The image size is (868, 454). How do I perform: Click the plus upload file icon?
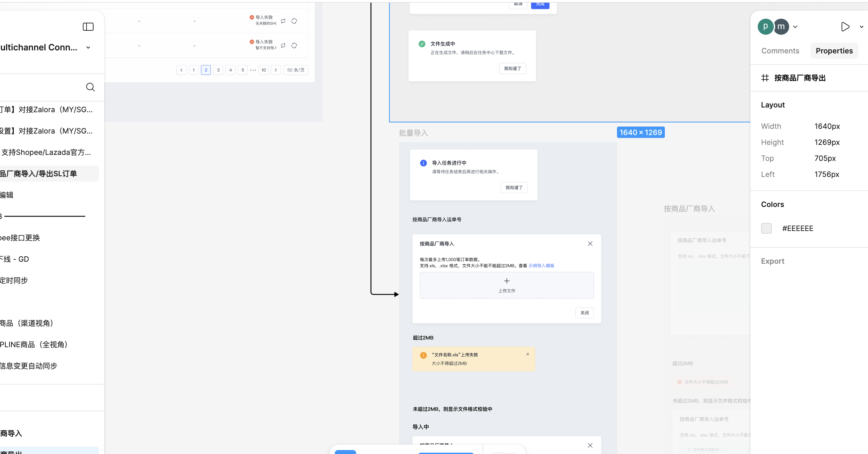click(x=507, y=281)
